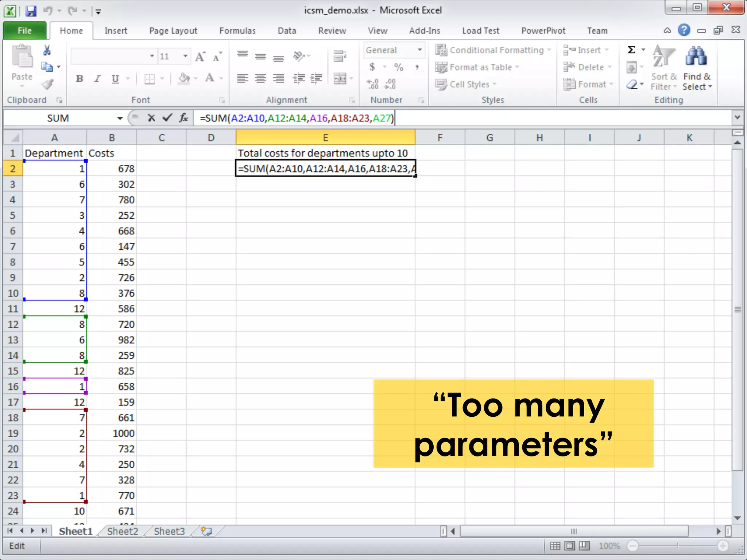
Task: Select column F header
Action: click(x=440, y=138)
